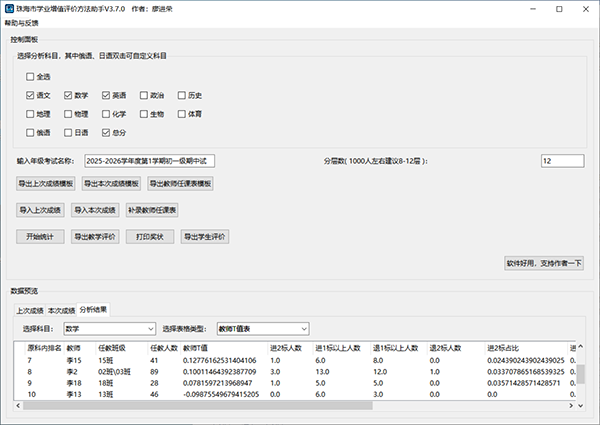Click the vertical scrollbar up arrow

[x=580, y=347]
